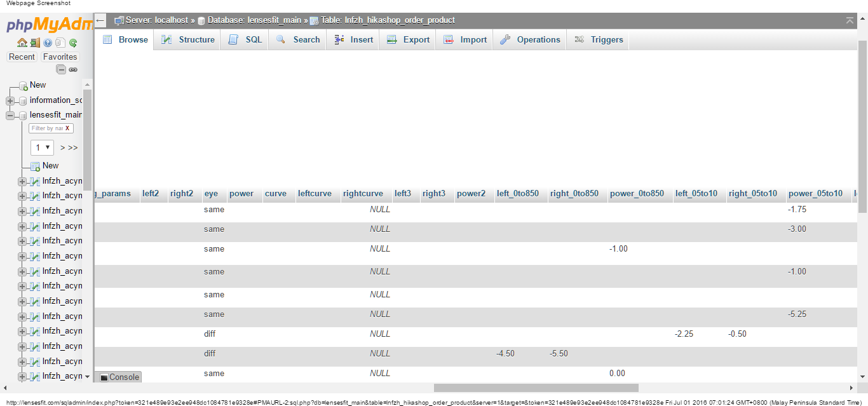This screenshot has height=406, width=868.
Task: Sort by curve column header
Action: tap(276, 194)
